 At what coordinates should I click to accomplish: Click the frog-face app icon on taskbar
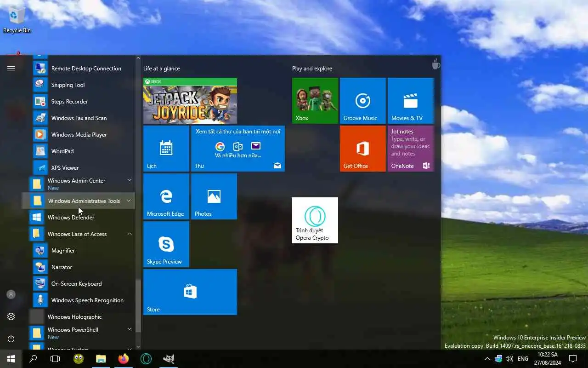tap(78, 359)
